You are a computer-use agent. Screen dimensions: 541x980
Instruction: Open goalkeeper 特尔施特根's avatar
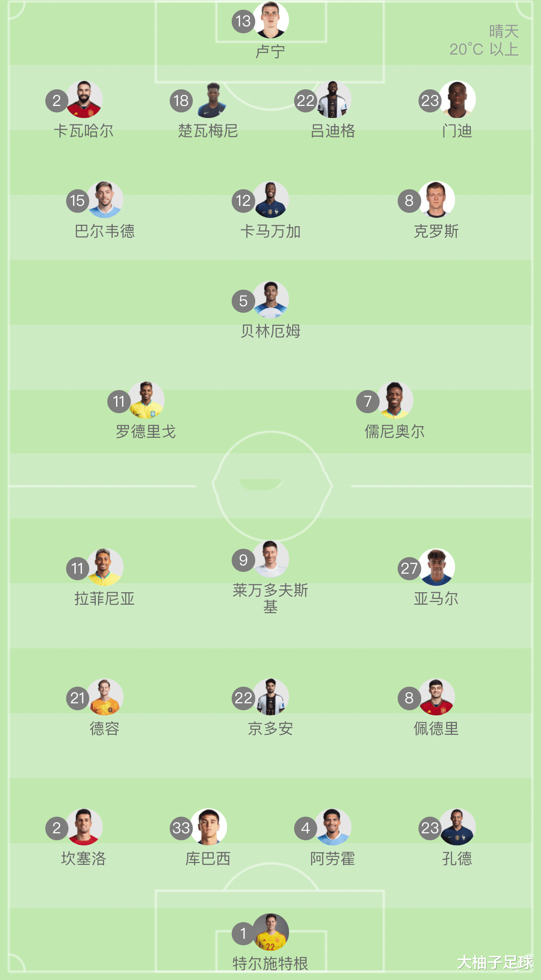click(270, 932)
